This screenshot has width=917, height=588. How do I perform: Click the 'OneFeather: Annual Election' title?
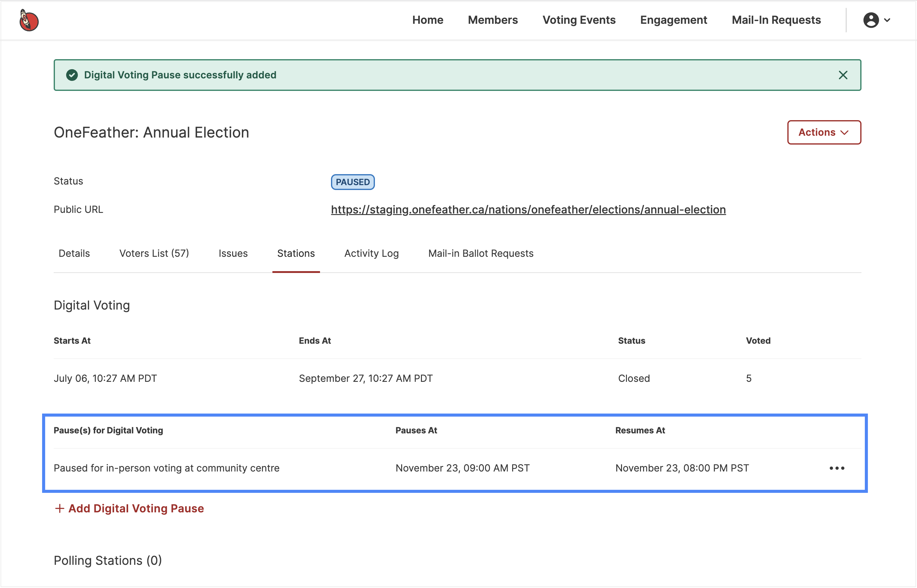151,132
